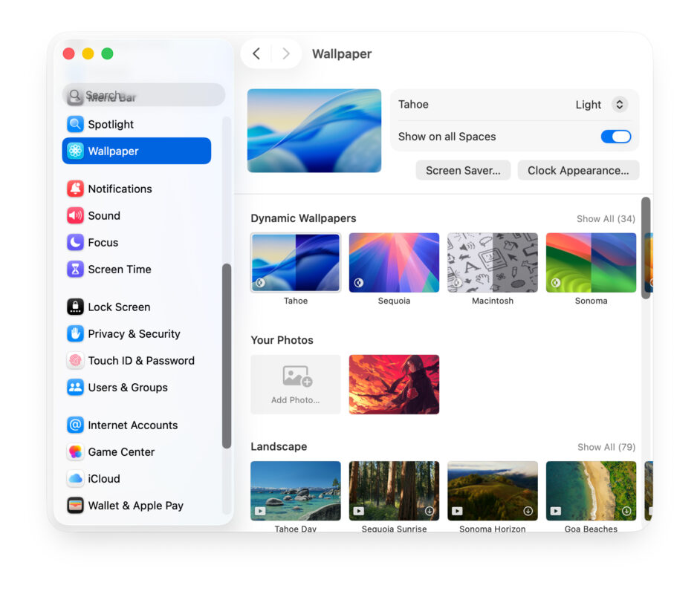
Task: Go forward with the right chevron button
Action: (x=286, y=53)
